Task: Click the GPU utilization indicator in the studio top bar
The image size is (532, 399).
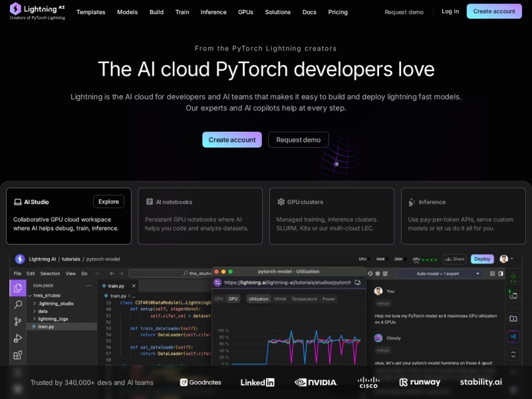Action: coord(425,259)
